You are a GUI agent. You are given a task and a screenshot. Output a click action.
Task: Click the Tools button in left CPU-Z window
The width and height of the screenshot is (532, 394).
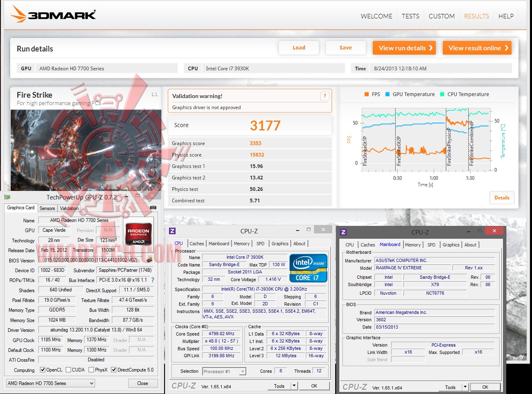[279, 386]
